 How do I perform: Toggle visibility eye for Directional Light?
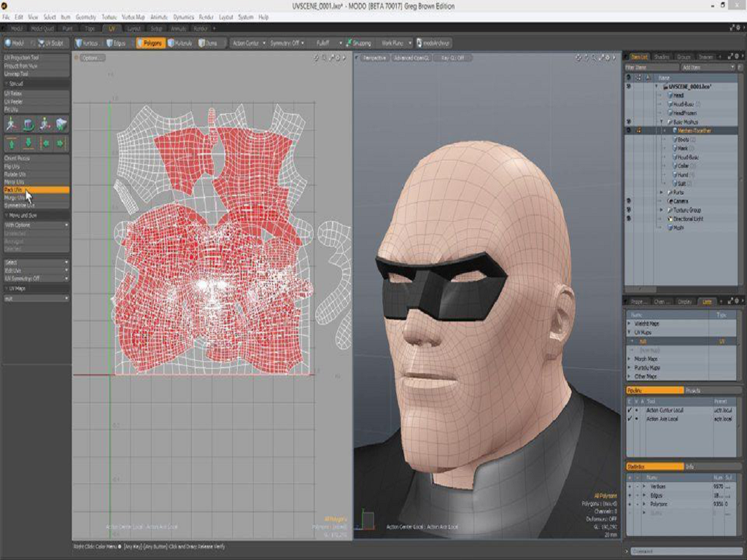point(628,218)
